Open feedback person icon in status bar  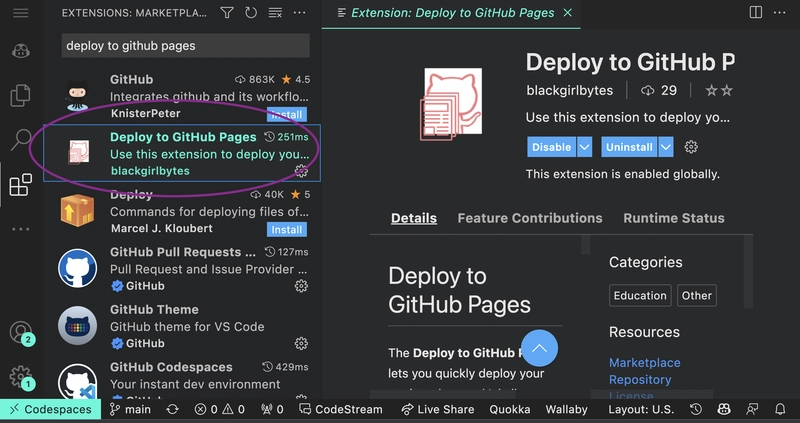pyautogui.click(x=752, y=409)
